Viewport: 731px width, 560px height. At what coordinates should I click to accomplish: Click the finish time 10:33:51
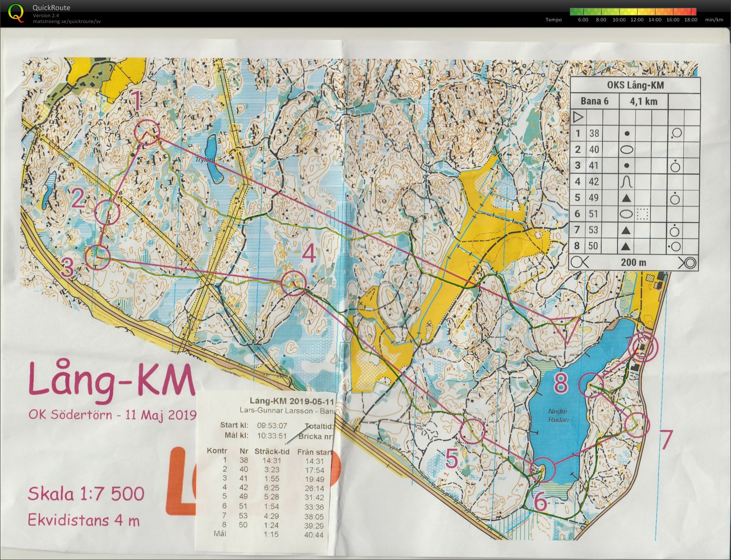pos(272,435)
